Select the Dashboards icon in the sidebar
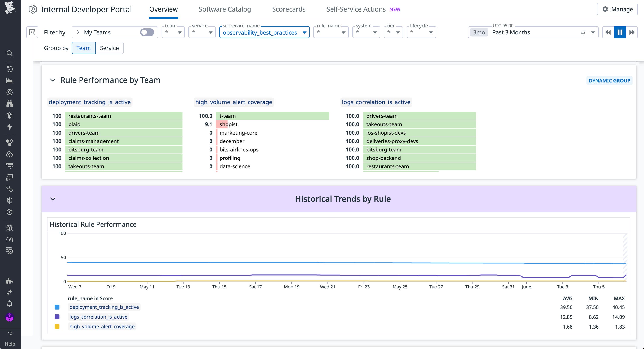The height and width of the screenshot is (349, 644). [9, 80]
